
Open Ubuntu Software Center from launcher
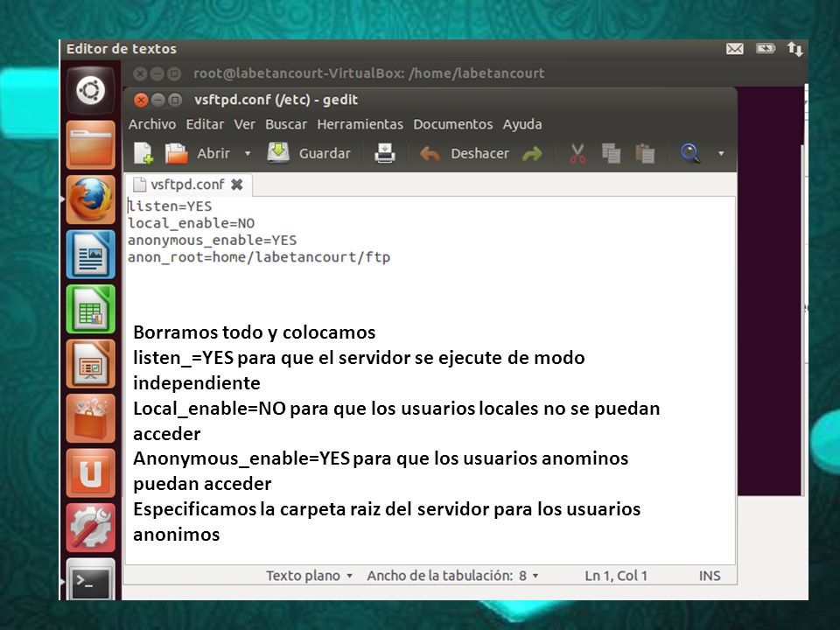[x=90, y=418]
